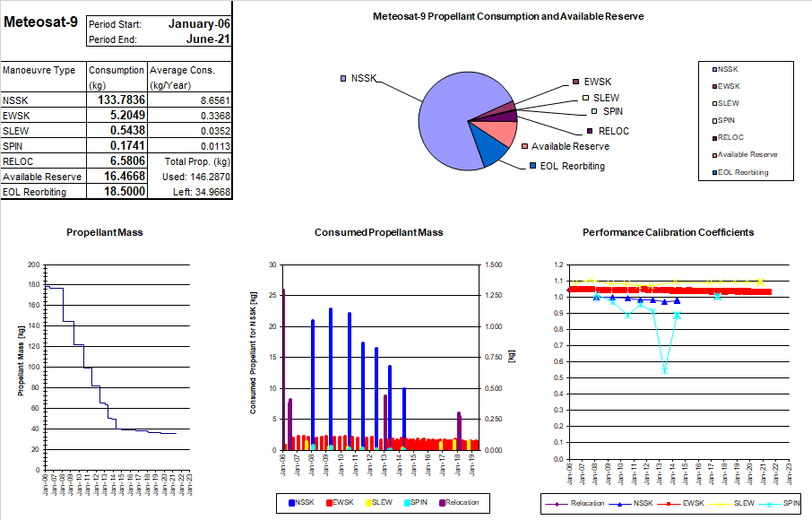This screenshot has width=812, height=520.
Task: Click the RELOC pie data label
Action: tap(608, 131)
